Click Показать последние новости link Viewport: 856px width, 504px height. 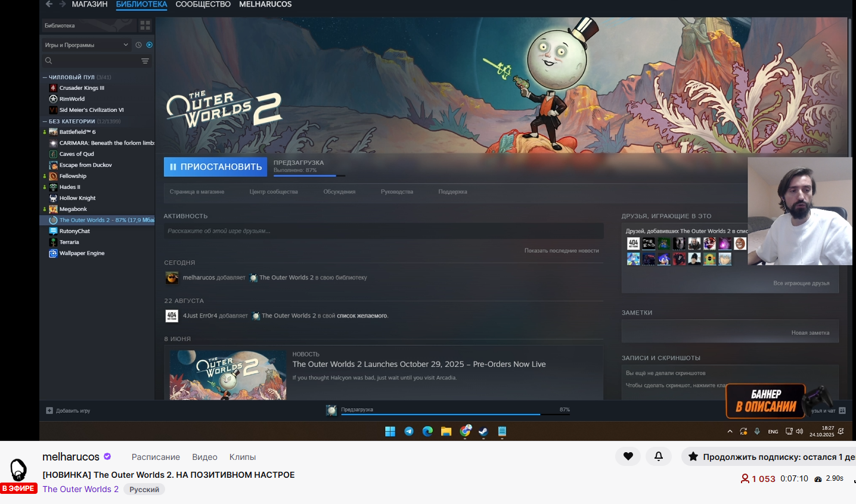(x=562, y=251)
